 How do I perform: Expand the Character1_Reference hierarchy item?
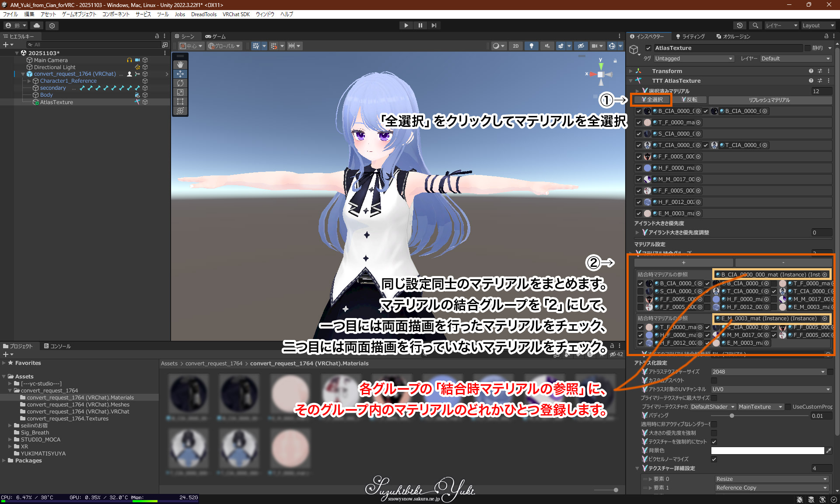point(29,81)
